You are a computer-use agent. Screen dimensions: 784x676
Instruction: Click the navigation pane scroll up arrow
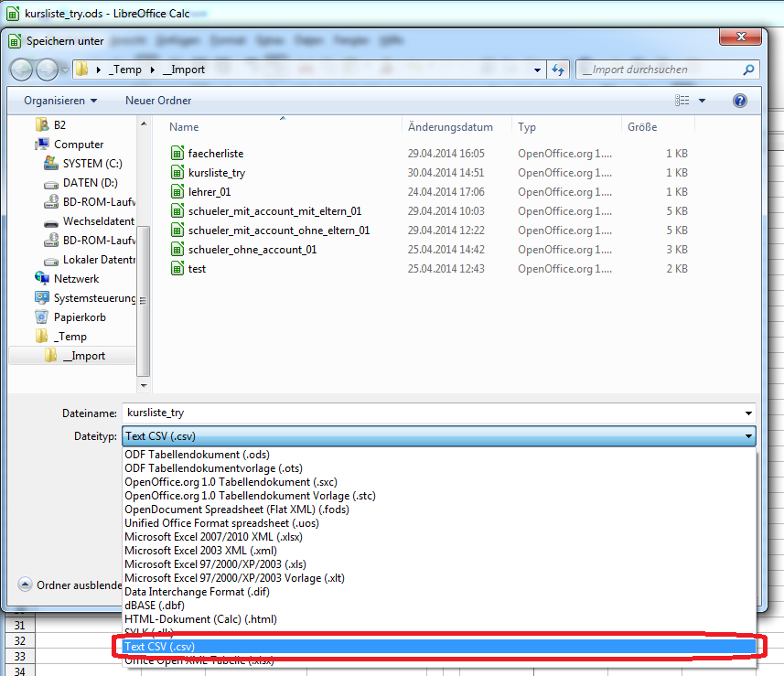pos(144,123)
